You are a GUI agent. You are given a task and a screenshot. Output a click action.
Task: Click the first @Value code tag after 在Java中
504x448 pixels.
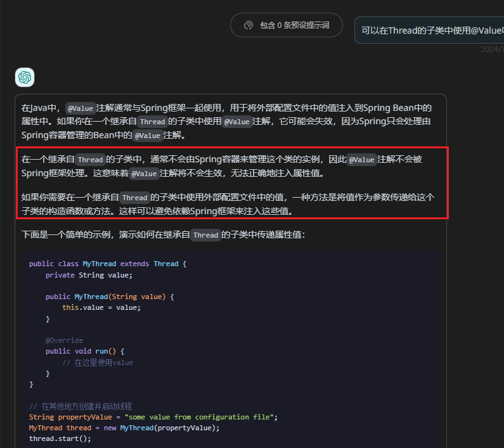pyautogui.click(x=80, y=108)
